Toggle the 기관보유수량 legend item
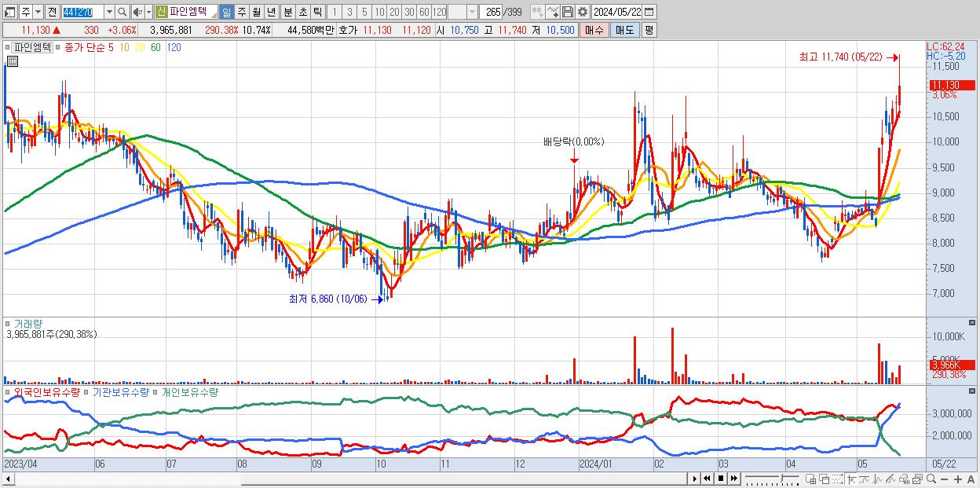This screenshot has width=980, height=488. coord(86,391)
